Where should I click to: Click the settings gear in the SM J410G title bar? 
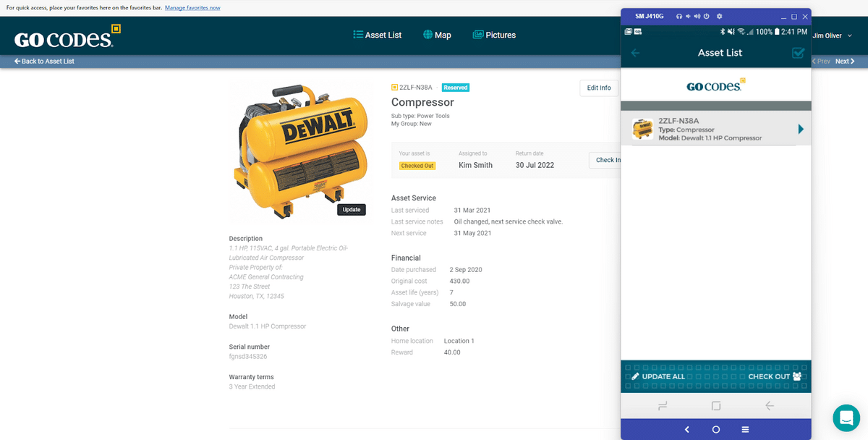(719, 16)
